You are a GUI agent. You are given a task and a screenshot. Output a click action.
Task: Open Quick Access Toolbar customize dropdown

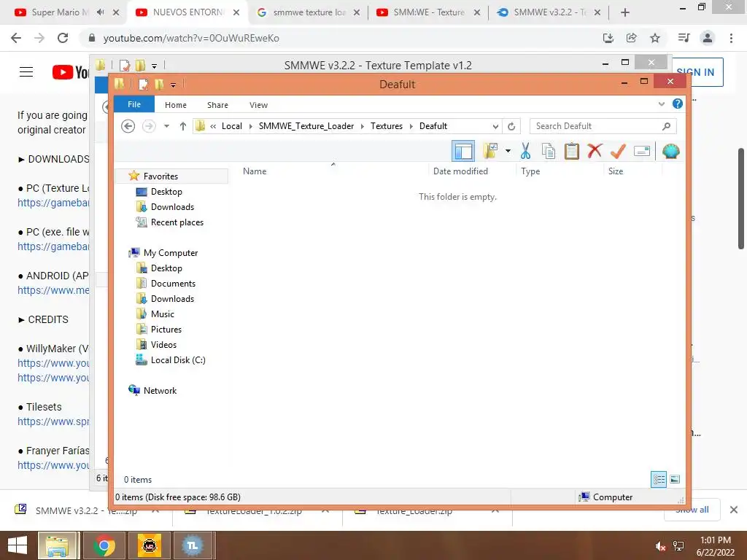(x=173, y=85)
